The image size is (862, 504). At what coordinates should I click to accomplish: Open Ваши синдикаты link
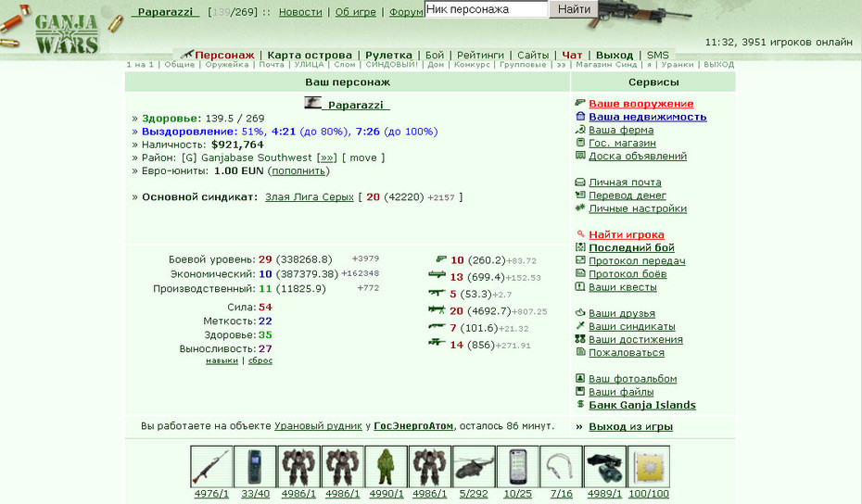tap(632, 326)
